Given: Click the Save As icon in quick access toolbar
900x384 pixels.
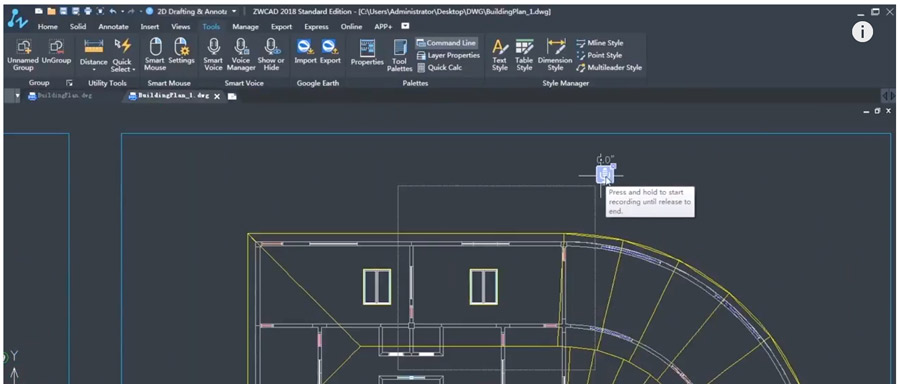Looking at the screenshot, I should (75, 11).
